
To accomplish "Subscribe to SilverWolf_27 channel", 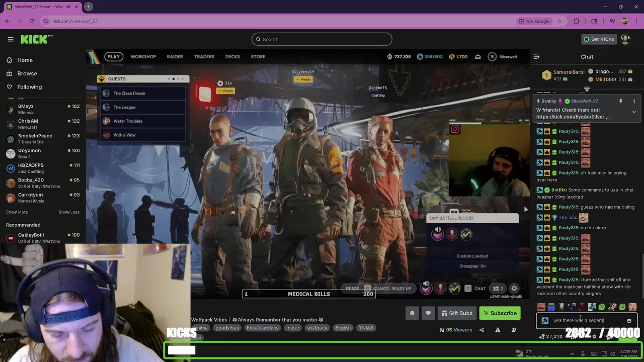I will (500, 313).
